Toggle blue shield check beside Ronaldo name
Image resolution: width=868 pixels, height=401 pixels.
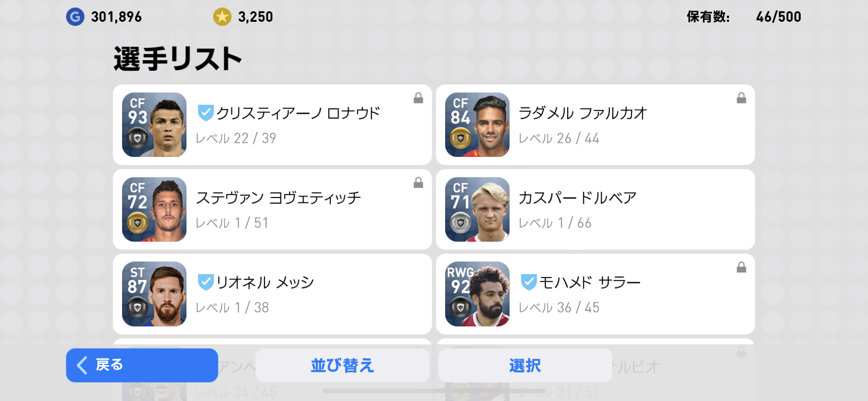coord(205,113)
